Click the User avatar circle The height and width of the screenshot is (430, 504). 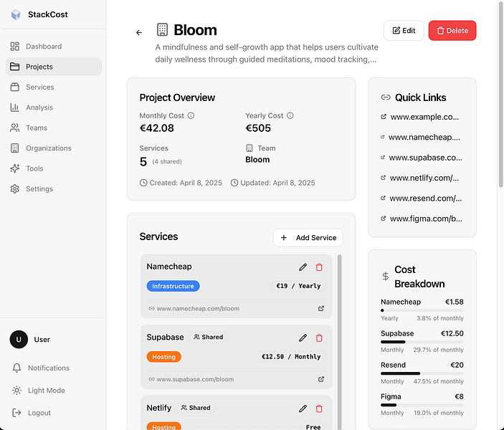pyautogui.click(x=19, y=340)
